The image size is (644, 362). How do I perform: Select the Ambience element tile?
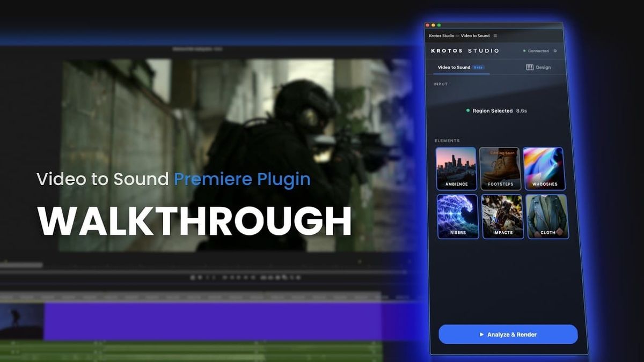pyautogui.click(x=456, y=168)
